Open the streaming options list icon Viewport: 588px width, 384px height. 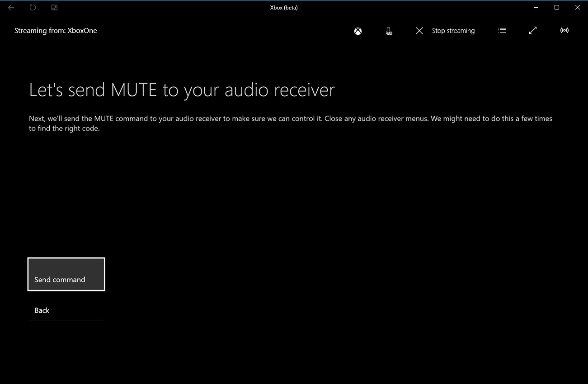502,30
